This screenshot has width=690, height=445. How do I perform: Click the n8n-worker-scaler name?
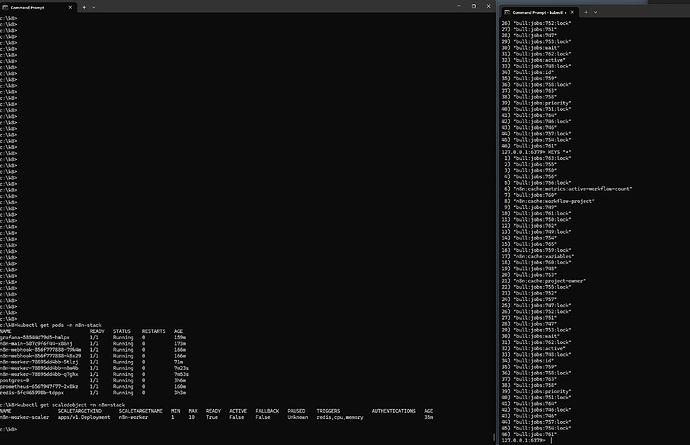25,417
